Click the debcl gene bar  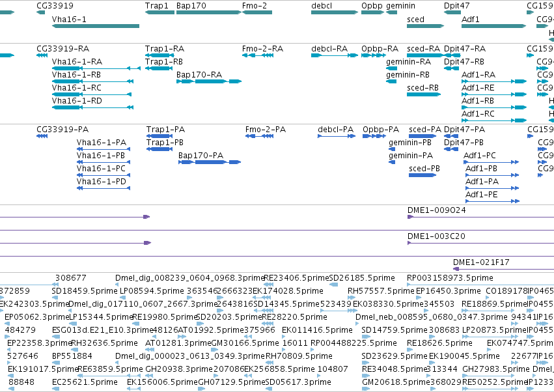335,12
